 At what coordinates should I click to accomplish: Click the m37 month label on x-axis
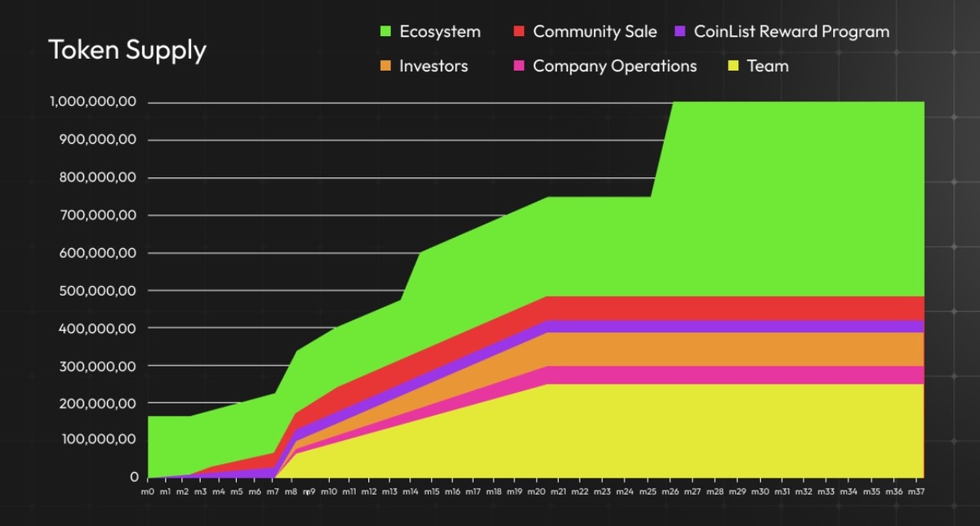pos(915,493)
